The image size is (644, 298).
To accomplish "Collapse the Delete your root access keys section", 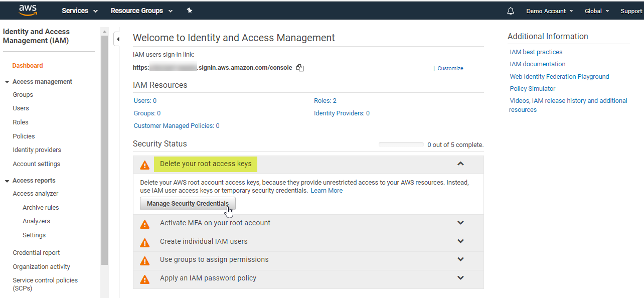I will click(460, 164).
